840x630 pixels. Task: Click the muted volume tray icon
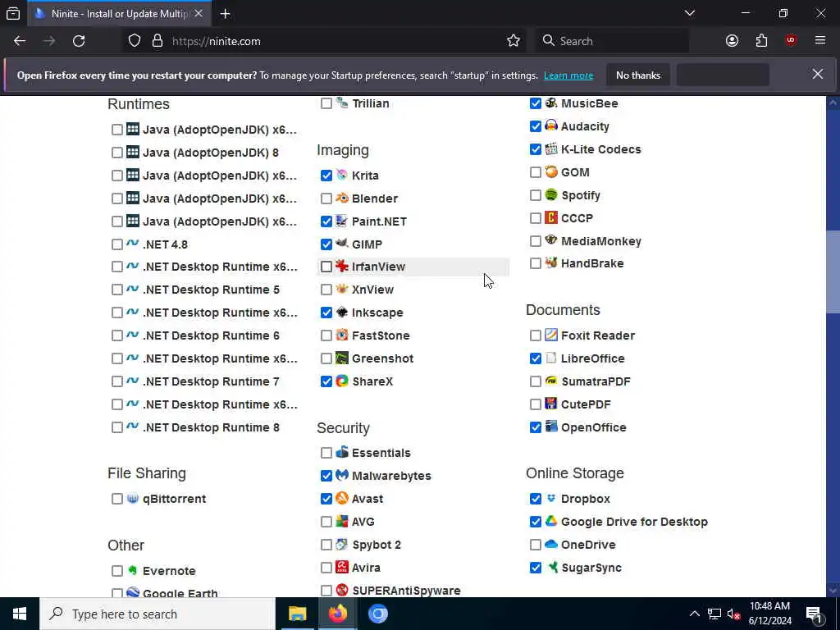[734, 614]
